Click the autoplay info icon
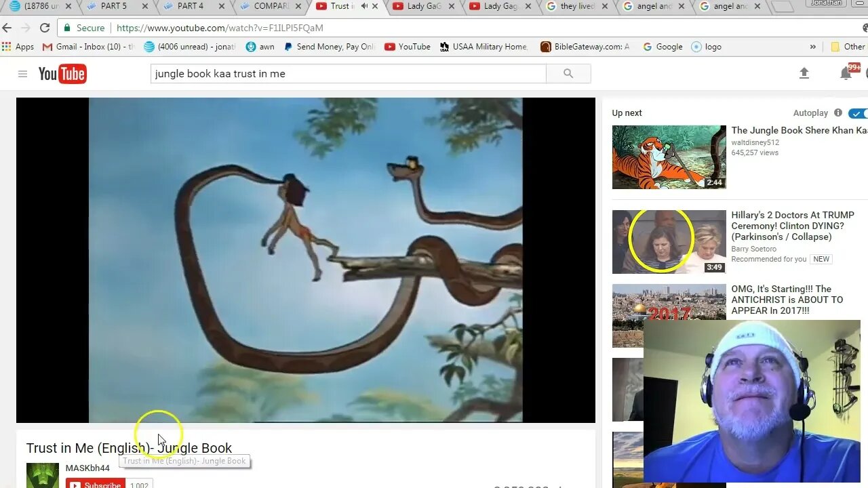 [x=838, y=113]
